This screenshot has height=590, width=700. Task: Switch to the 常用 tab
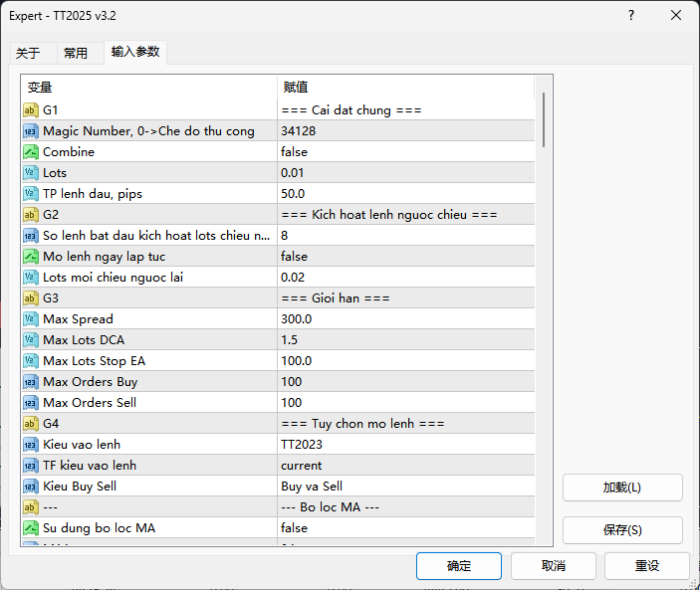(x=76, y=53)
